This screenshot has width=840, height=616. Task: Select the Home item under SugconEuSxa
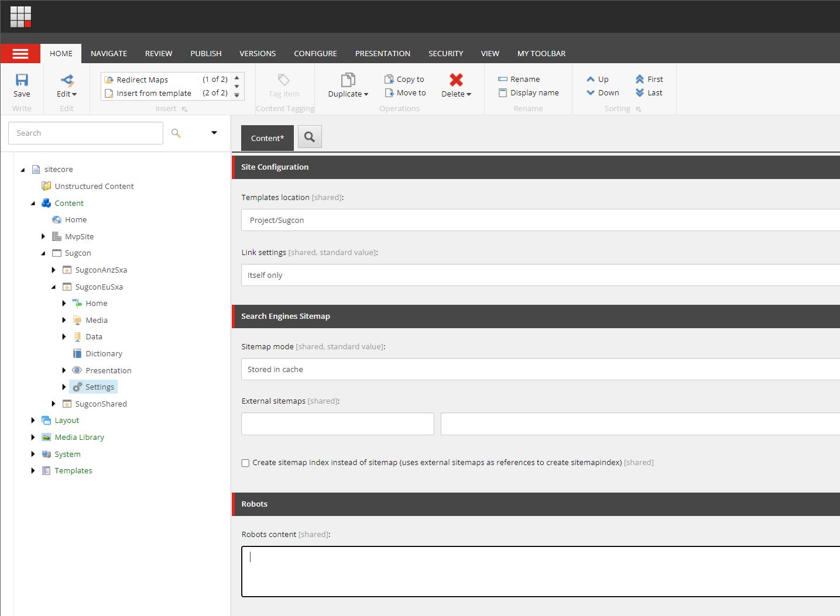(97, 303)
